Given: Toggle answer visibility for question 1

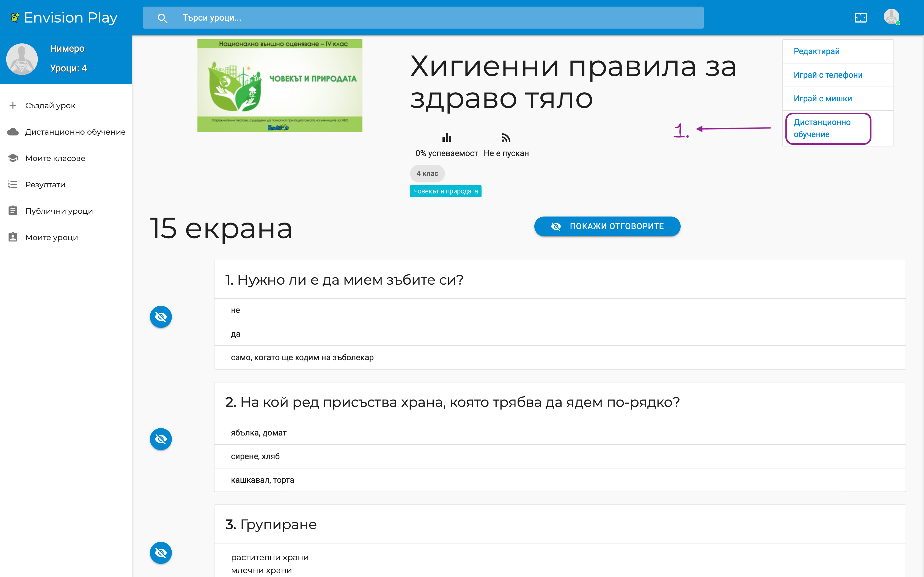Looking at the screenshot, I should coord(161,316).
